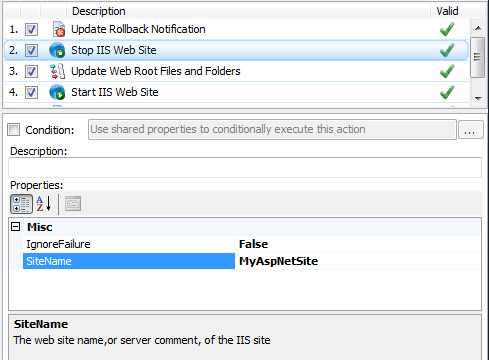Image resolution: width=489 pixels, height=360 pixels.
Task: Open the Property Pages toolbar icon
Action: pyautogui.click(x=73, y=204)
